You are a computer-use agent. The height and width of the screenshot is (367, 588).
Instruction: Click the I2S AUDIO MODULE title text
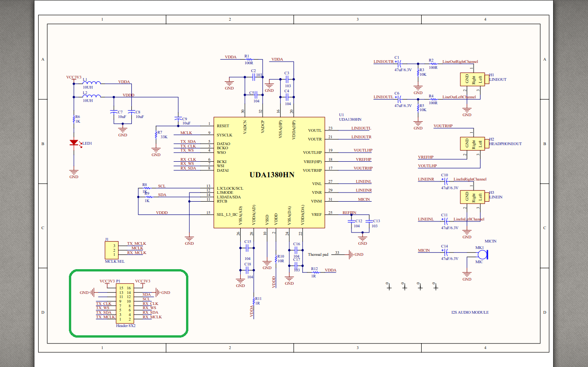click(x=470, y=312)
